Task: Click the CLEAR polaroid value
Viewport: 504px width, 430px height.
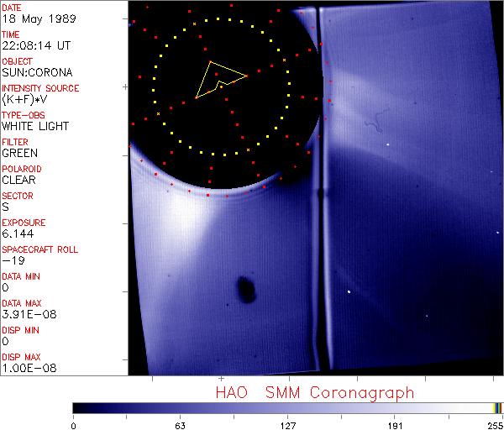Action: [x=18, y=180]
